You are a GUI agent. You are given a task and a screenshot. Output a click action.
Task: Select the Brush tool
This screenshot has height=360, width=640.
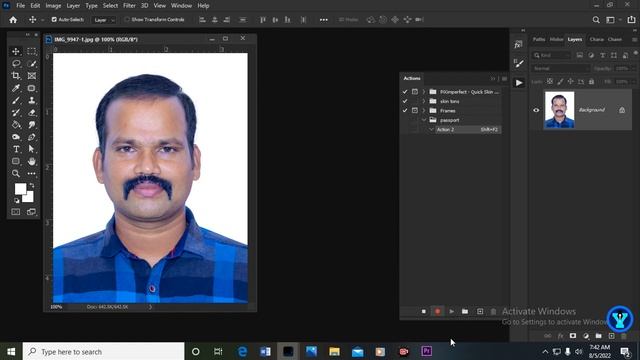click(x=16, y=100)
